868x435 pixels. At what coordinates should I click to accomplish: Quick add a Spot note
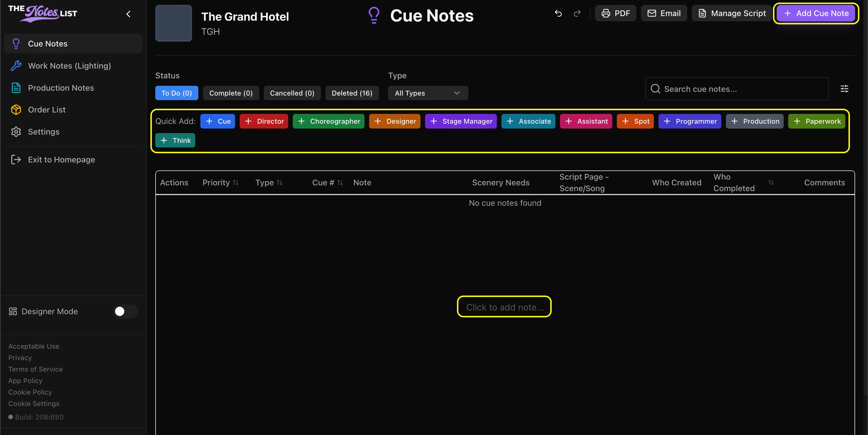point(635,121)
